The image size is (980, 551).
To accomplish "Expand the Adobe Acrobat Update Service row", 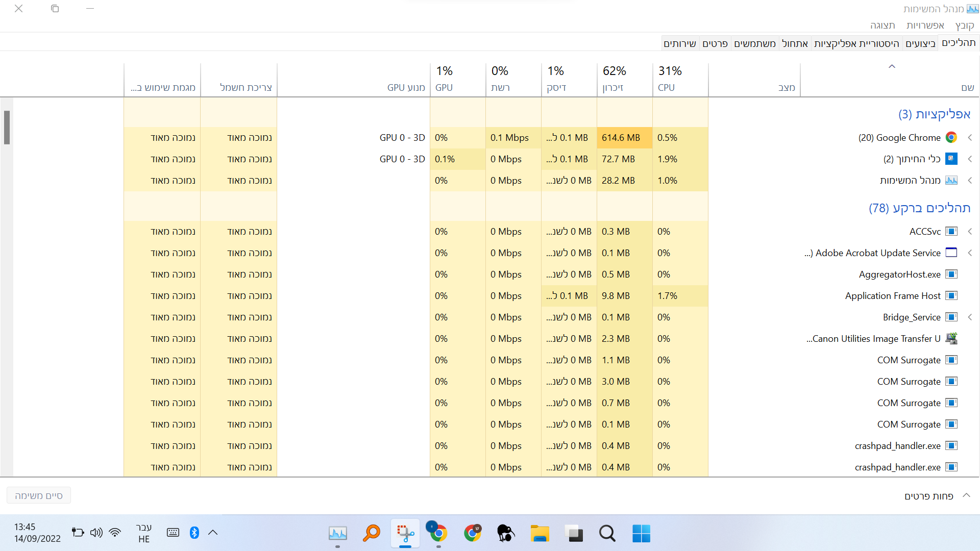I will tap(970, 253).
